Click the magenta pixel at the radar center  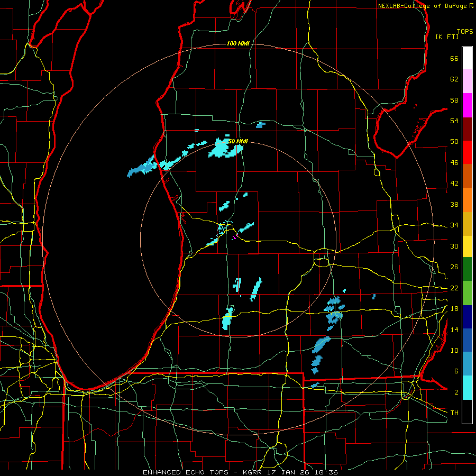[234, 237]
